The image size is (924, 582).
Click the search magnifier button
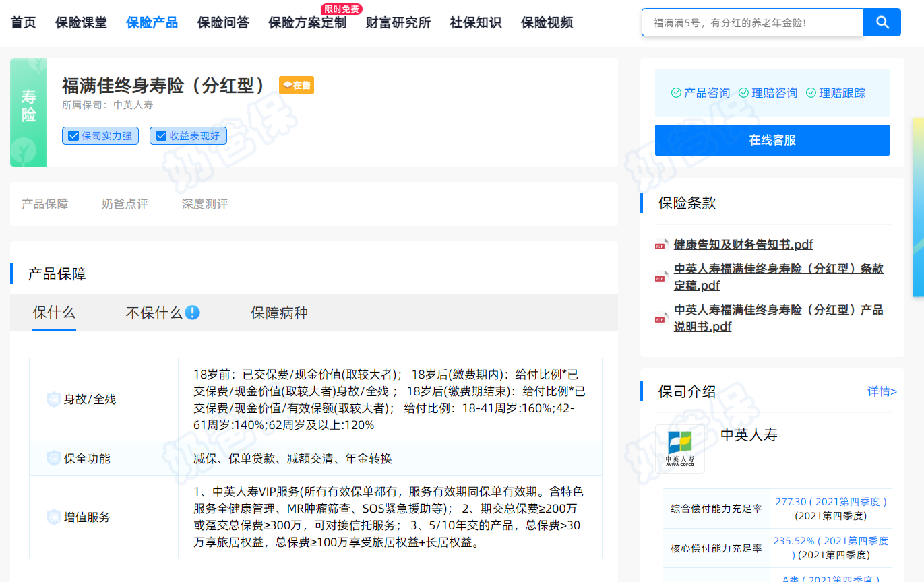tap(882, 22)
